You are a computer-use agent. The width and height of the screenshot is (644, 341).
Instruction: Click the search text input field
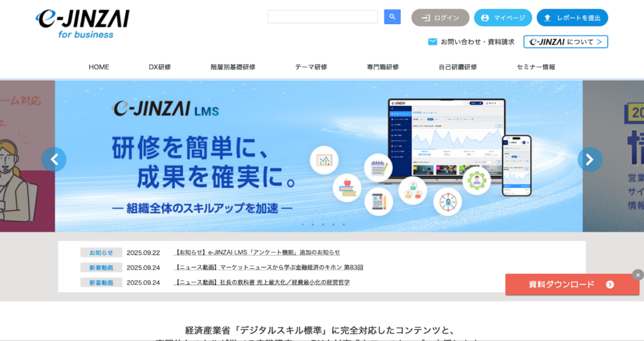click(323, 17)
